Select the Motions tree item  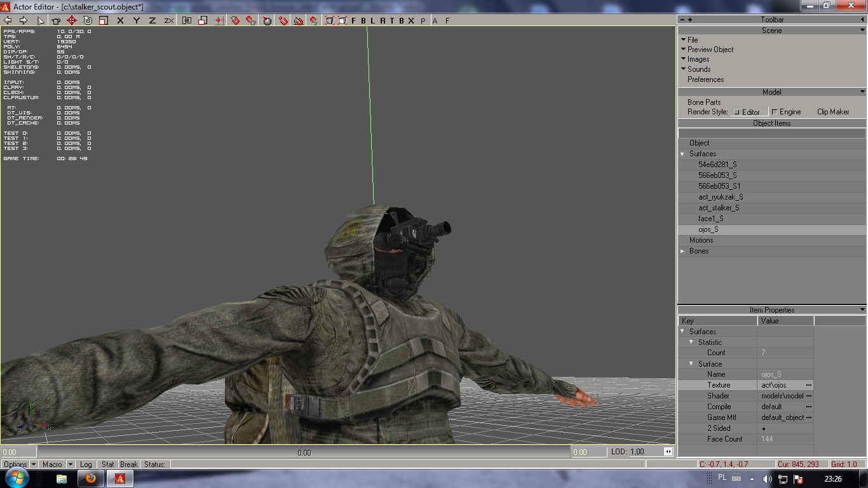(701, 240)
